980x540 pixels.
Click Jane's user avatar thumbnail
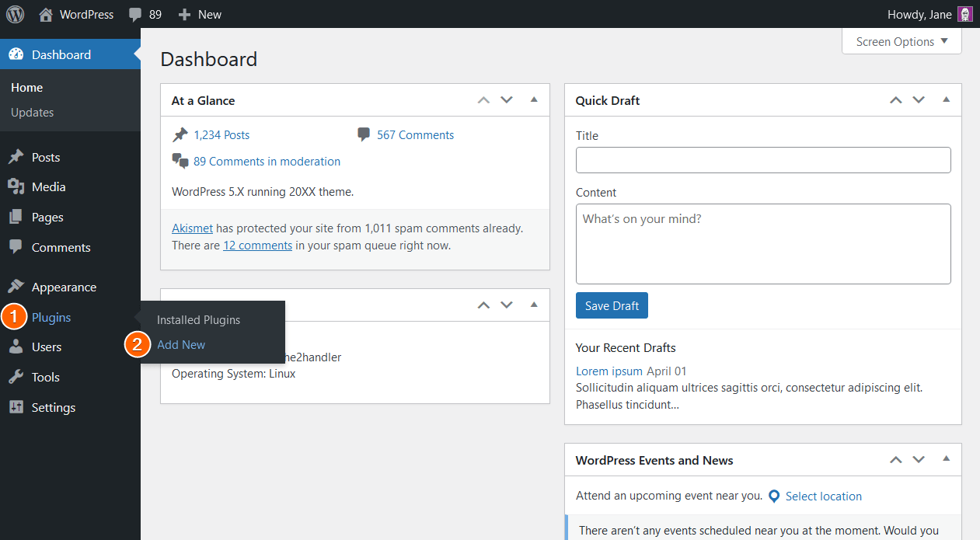(x=964, y=14)
